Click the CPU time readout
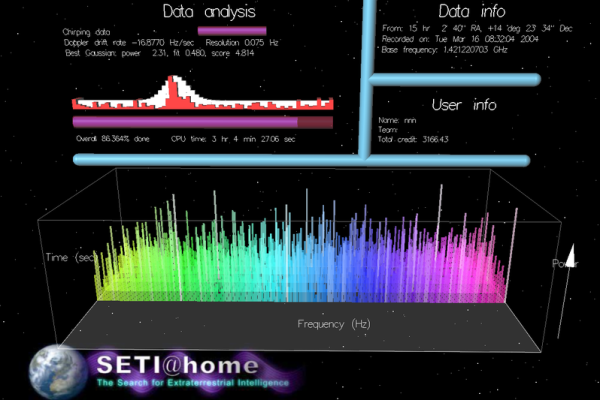600x400 pixels. (233, 139)
